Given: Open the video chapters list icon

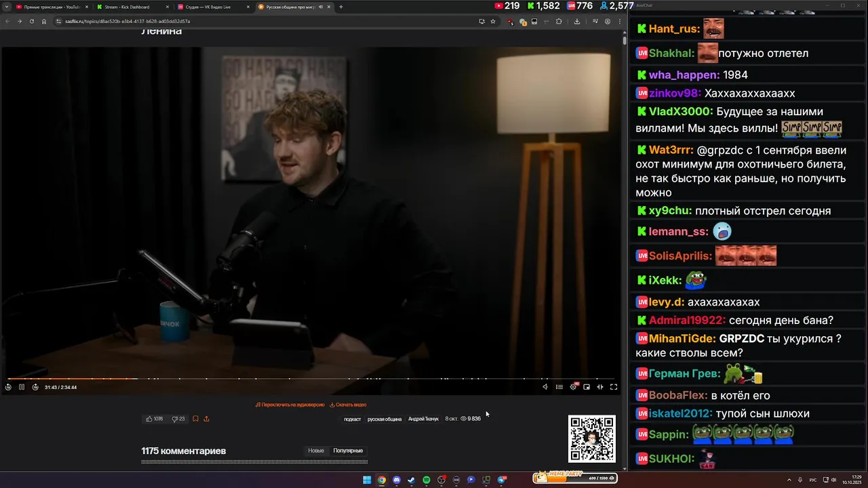Looking at the screenshot, I should click(559, 387).
